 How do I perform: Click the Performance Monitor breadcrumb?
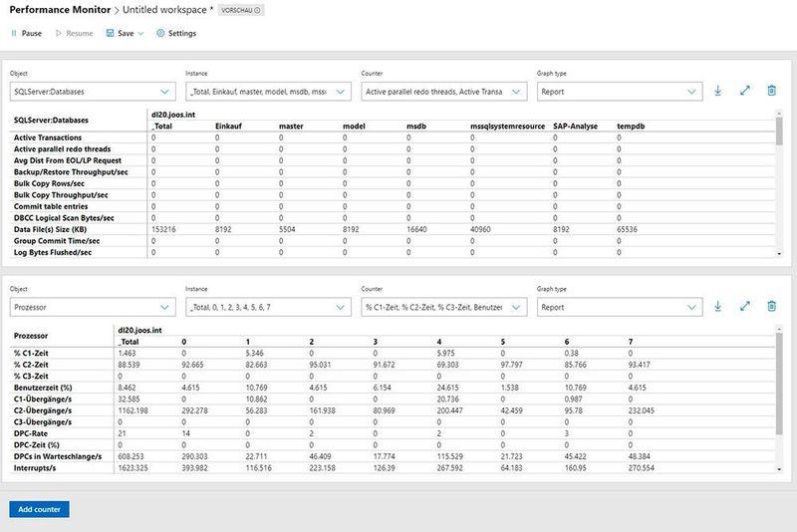[60, 10]
